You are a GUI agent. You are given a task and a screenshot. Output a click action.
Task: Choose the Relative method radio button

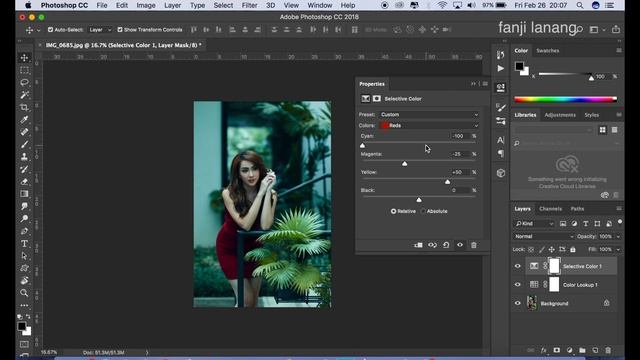coord(393,211)
